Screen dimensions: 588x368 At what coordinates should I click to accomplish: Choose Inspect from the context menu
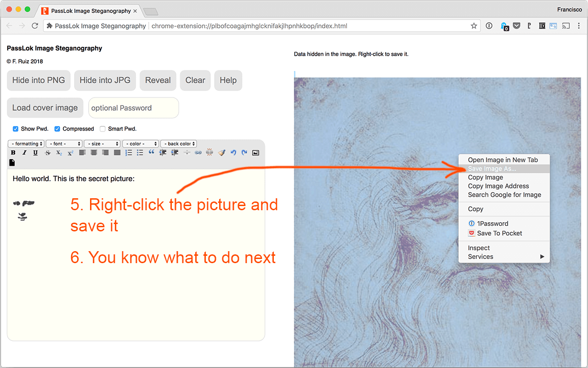[504, 248]
